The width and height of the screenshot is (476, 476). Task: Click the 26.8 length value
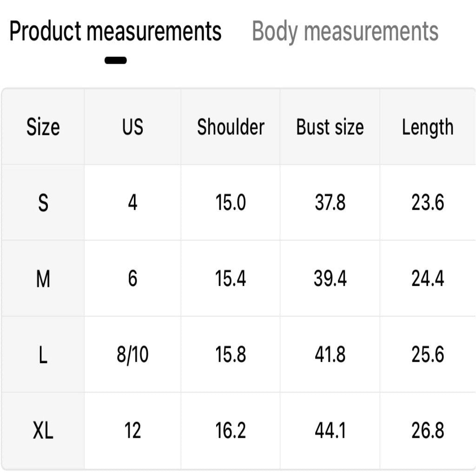pos(428,430)
